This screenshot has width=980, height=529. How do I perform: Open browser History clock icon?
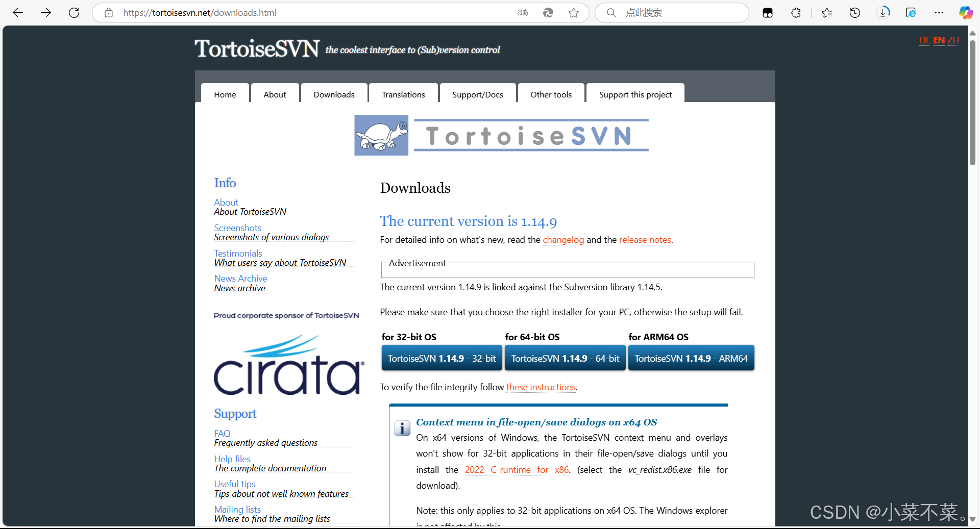(855, 13)
